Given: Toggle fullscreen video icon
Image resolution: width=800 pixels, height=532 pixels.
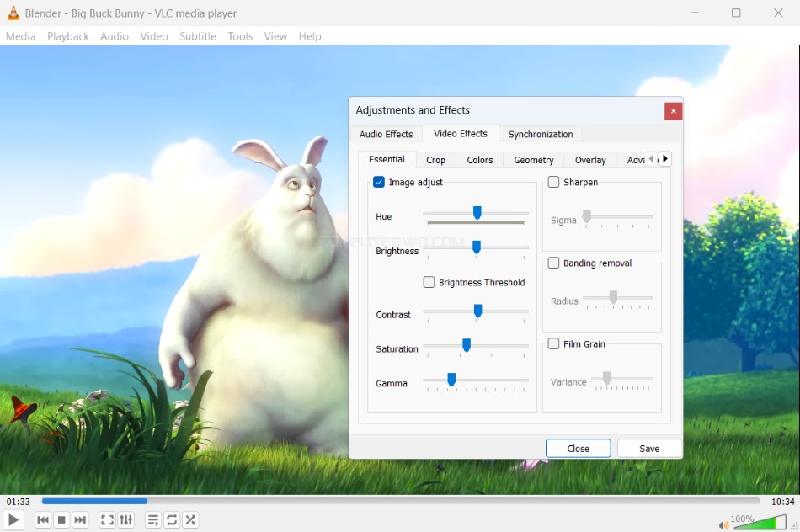Looking at the screenshot, I should click(x=107, y=519).
